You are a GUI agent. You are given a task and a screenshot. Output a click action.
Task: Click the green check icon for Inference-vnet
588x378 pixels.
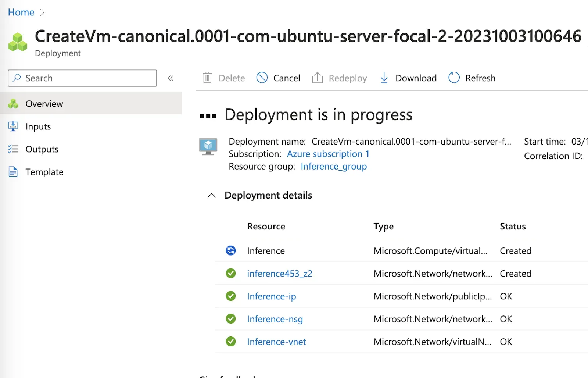(231, 342)
